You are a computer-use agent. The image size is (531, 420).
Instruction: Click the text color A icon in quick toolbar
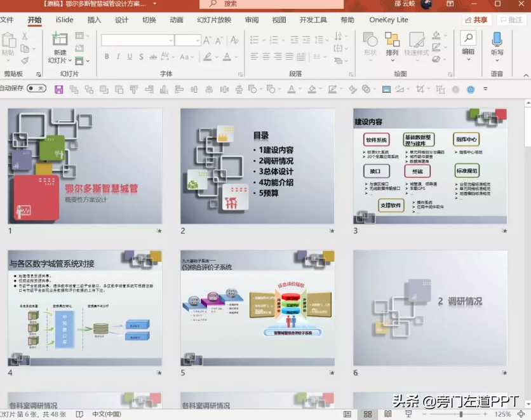(292, 89)
